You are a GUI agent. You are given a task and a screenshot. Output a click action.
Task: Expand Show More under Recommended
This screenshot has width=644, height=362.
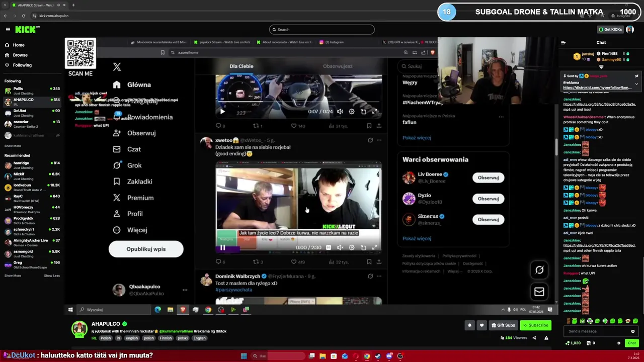click(x=13, y=276)
